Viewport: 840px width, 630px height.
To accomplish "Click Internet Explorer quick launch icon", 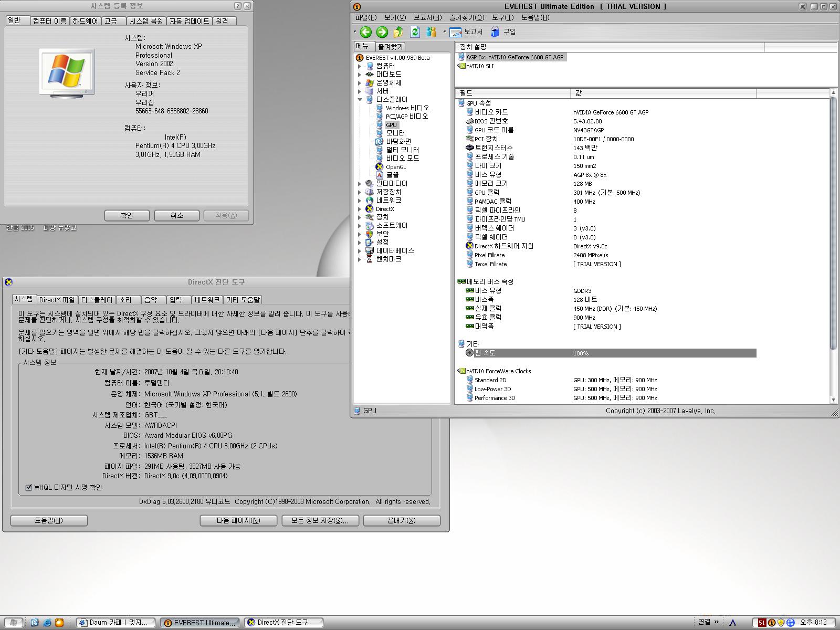I will click(47, 623).
